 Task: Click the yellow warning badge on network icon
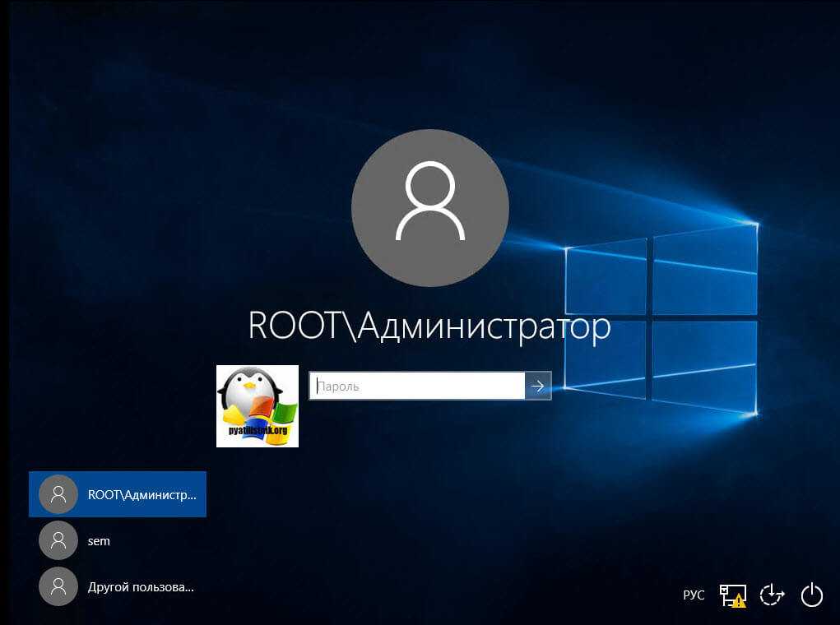[x=740, y=601]
